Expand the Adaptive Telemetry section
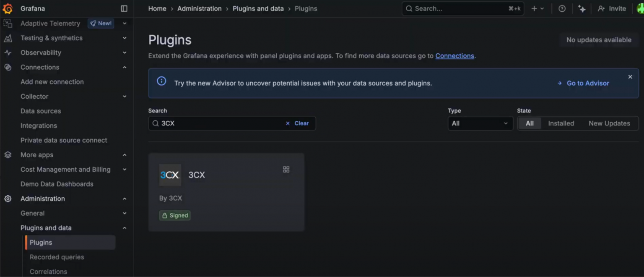The image size is (644, 277). tap(125, 24)
